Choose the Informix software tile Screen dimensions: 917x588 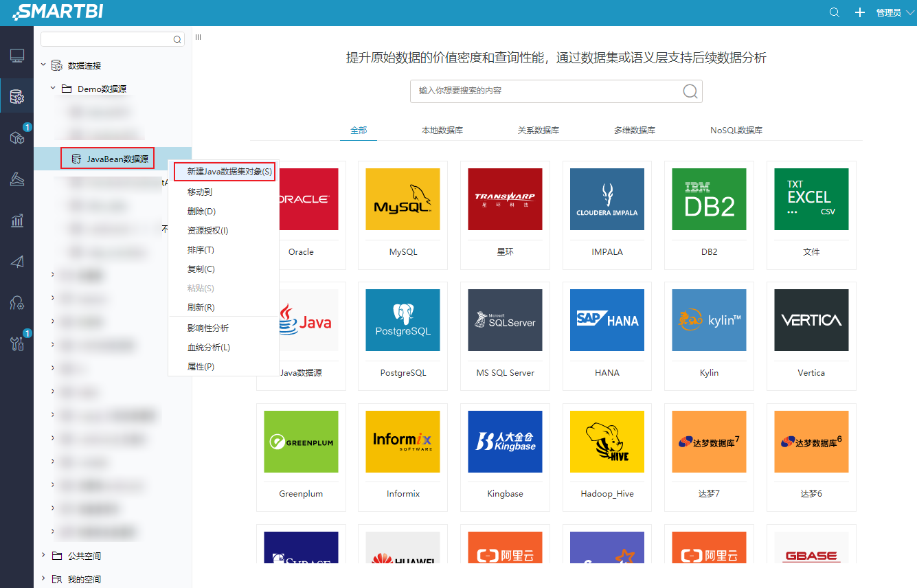pos(403,457)
